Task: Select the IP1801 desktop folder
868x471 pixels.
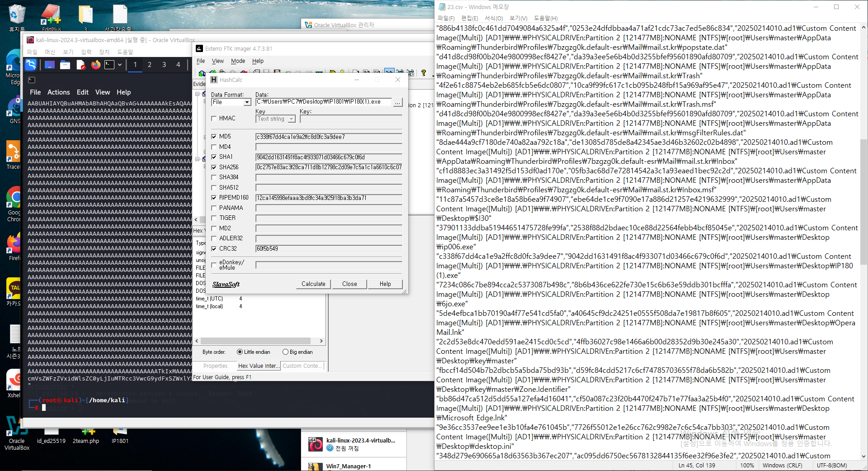Action: click(x=120, y=437)
